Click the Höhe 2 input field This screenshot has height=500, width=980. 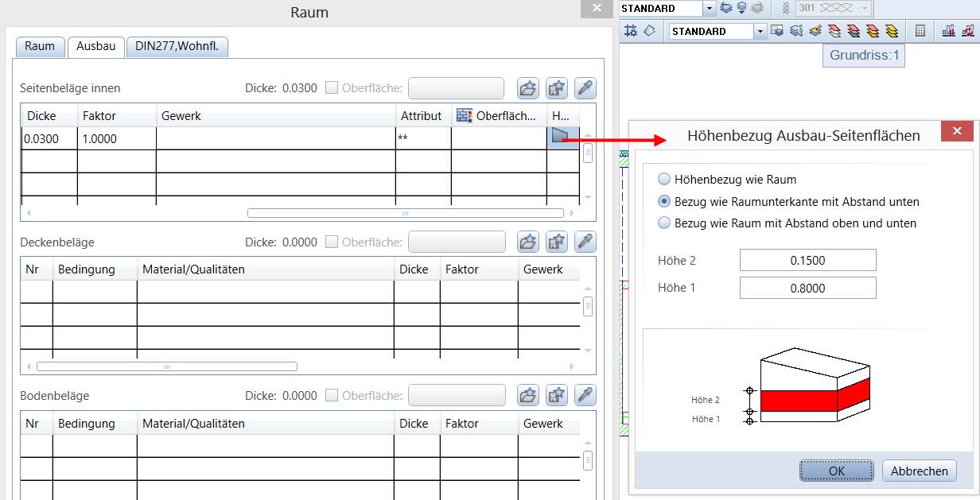(x=807, y=260)
